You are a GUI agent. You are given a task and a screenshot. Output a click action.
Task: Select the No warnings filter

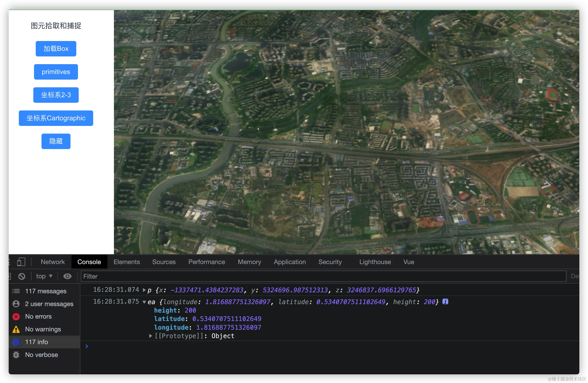click(43, 329)
